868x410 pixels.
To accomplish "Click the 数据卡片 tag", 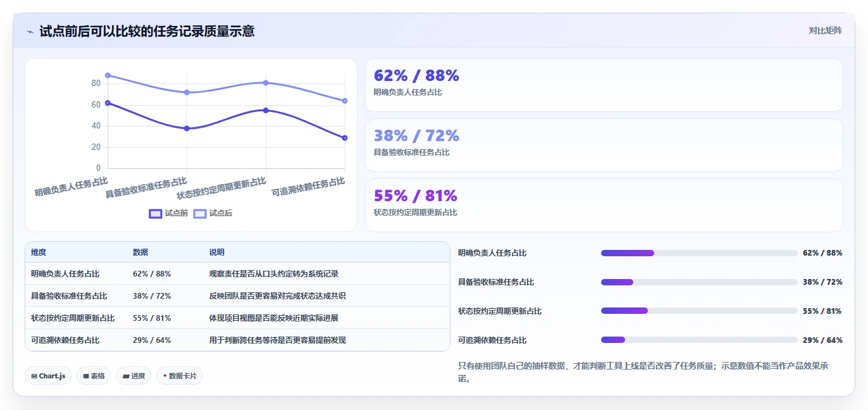I will pos(180,376).
